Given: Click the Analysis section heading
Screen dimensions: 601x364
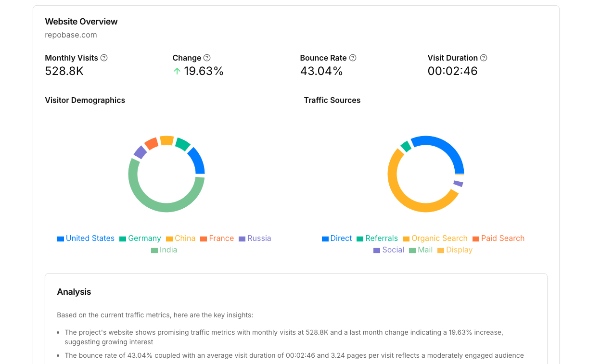Looking at the screenshot, I should [74, 292].
